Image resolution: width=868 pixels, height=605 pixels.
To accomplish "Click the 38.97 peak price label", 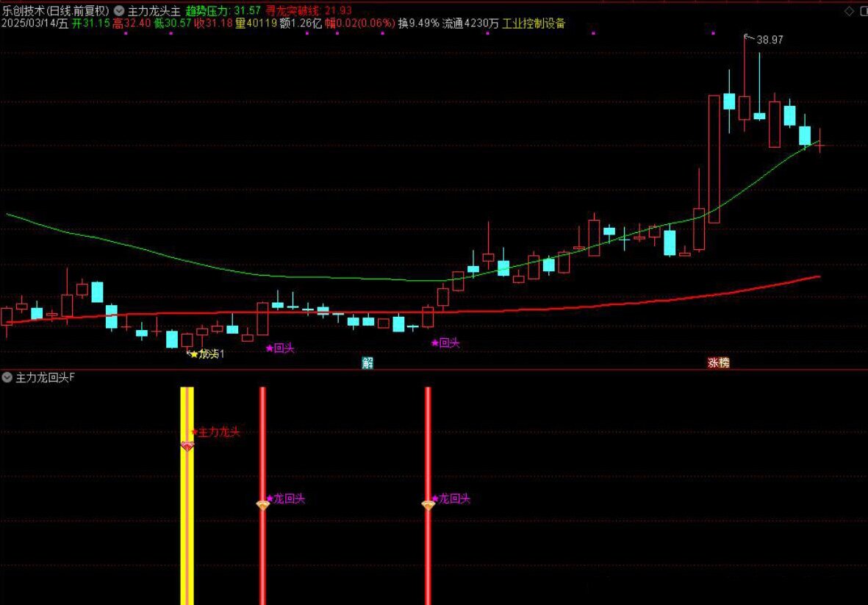I will [770, 40].
